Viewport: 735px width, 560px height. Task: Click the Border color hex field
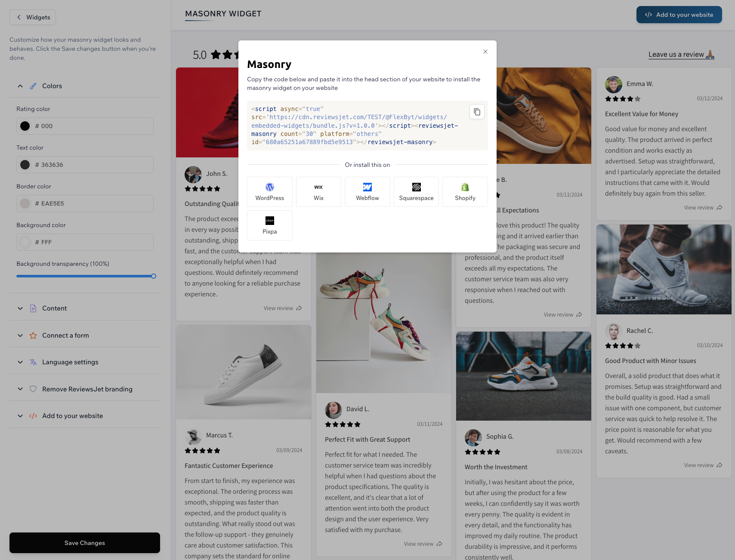[x=85, y=203]
